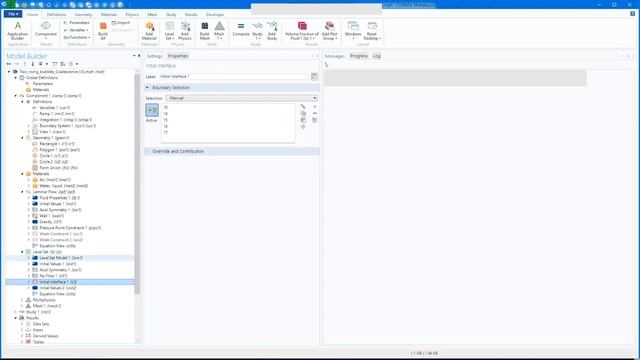640x360 pixels.
Task: Open the Level Set ribbon dropdown
Action: (169, 31)
